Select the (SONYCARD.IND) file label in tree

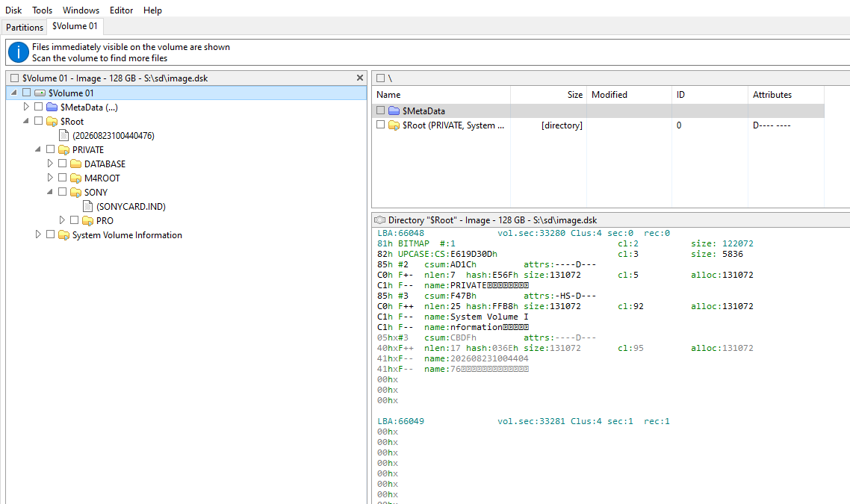[131, 207]
